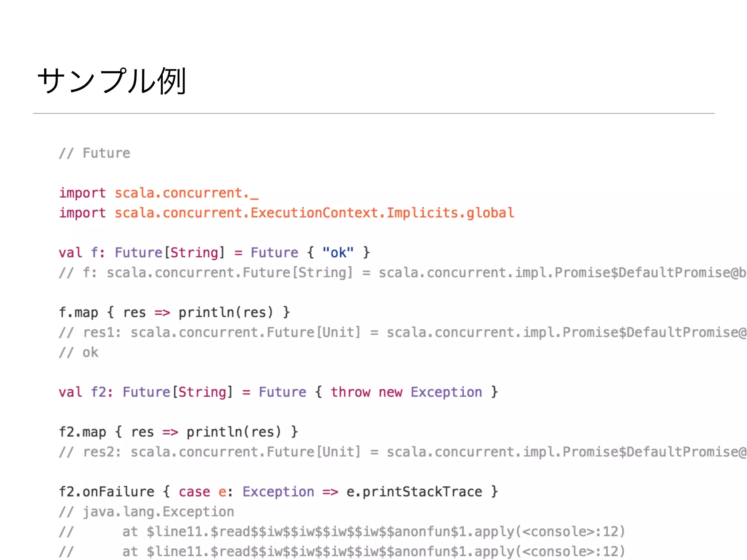Click the 'val f2: Future[String]' declaration line

[x=278, y=392]
